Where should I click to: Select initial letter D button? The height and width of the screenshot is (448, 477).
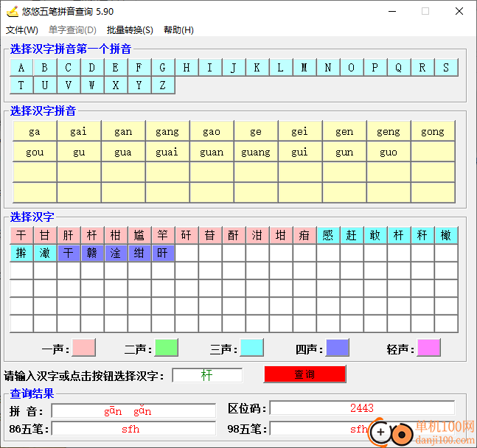[x=92, y=67]
